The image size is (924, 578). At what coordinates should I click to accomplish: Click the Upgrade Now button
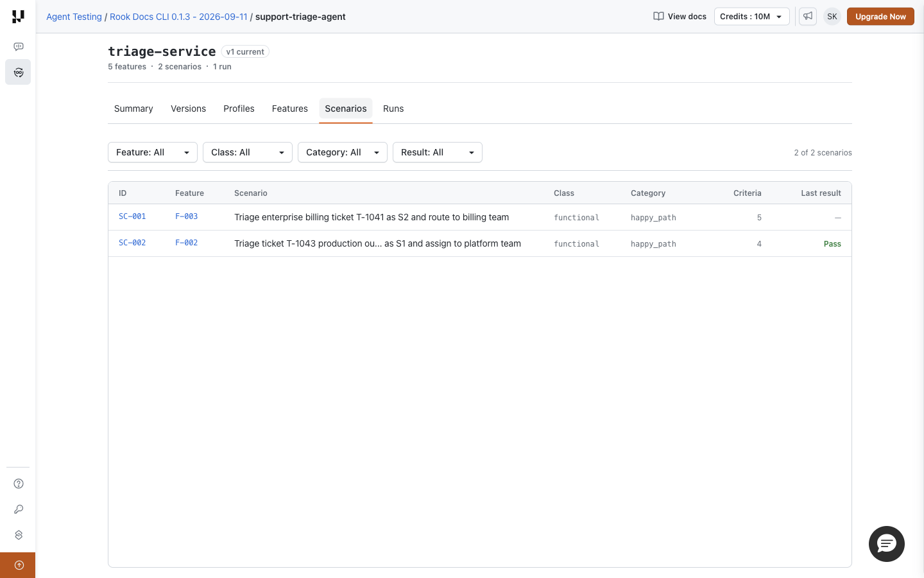[x=880, y=16]
